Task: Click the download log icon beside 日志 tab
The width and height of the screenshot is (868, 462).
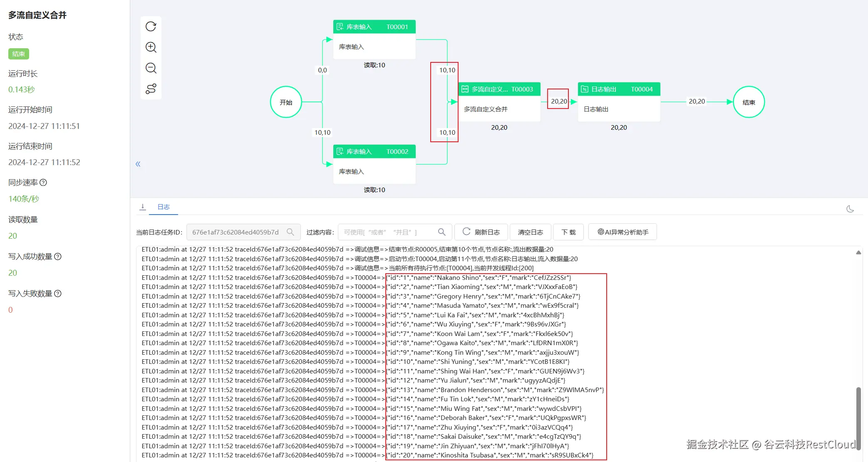Action: (x=143, y=207)
